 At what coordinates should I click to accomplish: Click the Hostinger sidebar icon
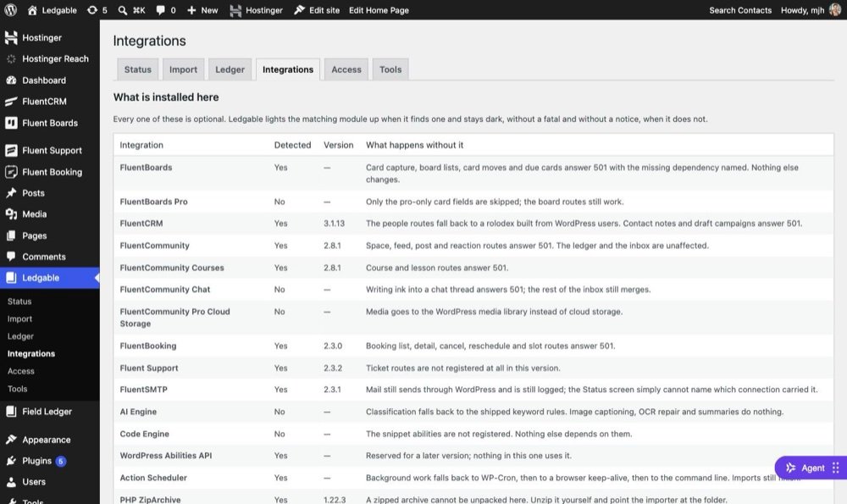(x=11, y=37)
